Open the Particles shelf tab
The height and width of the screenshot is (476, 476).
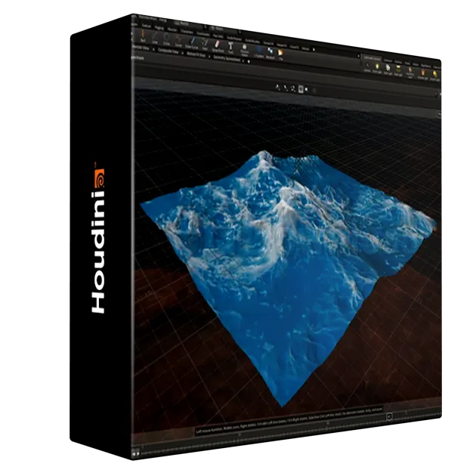point(398,62)
